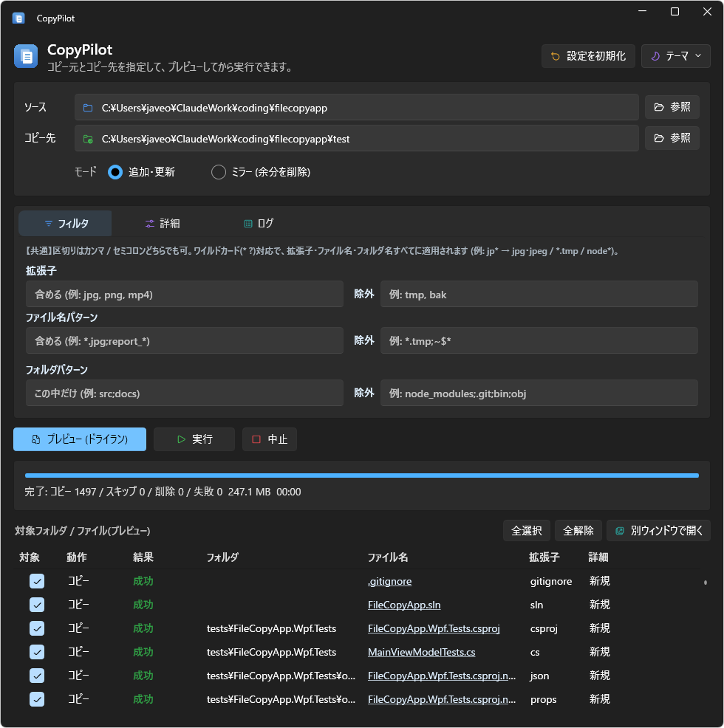
Task: Click the source folder icon in ソース field
Action: 88,108
